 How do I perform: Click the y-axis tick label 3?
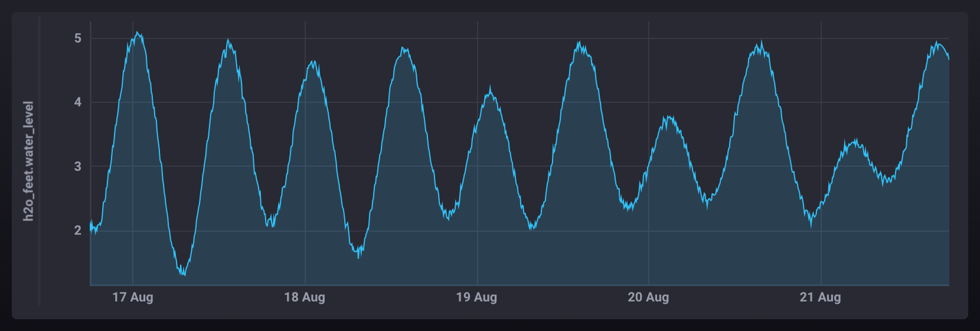pos(78,167)
